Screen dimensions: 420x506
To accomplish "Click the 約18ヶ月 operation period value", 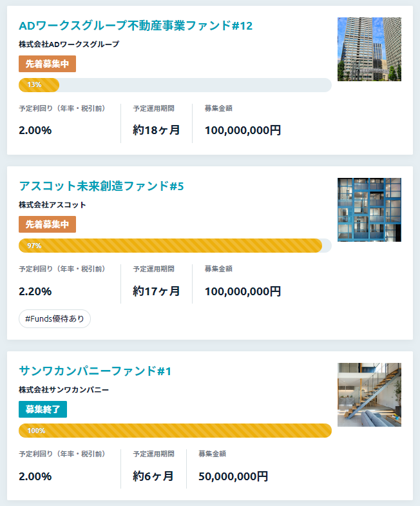I will point(157,130).
